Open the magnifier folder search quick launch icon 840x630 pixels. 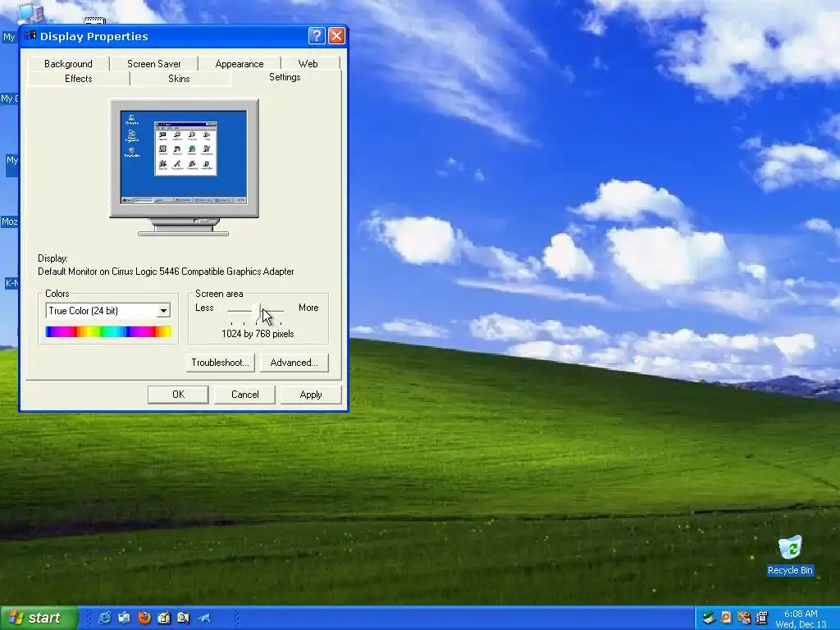point(183,618)
